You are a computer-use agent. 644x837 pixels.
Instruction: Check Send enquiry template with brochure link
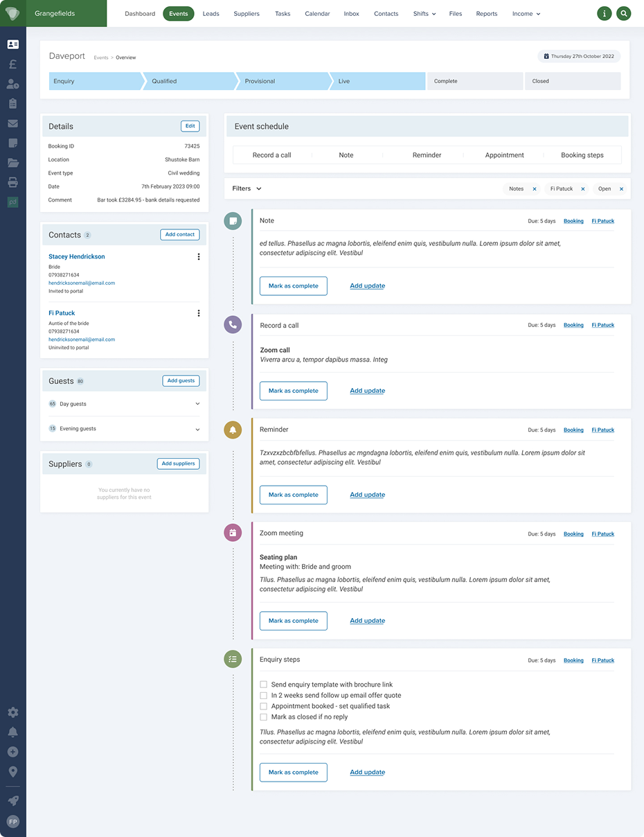coord(263,685)
